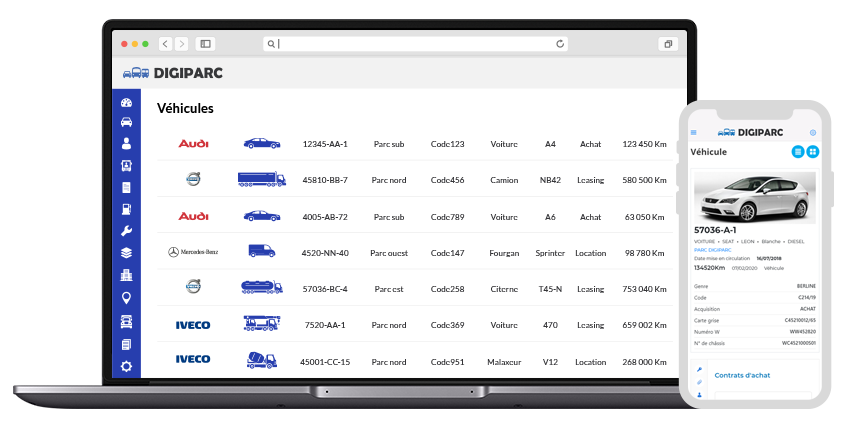Click the phone DIGIPARC logo

tap(750, 132)
